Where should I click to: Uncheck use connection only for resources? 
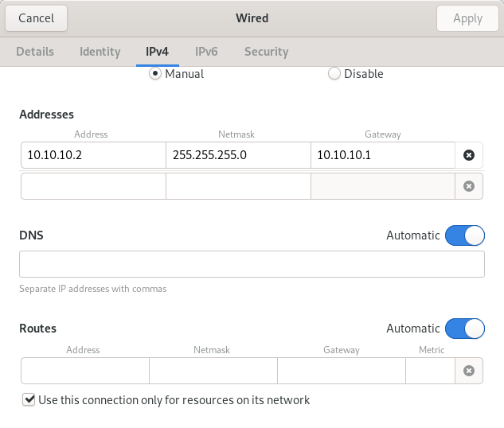pyautogui.click(x=29, y=400)
